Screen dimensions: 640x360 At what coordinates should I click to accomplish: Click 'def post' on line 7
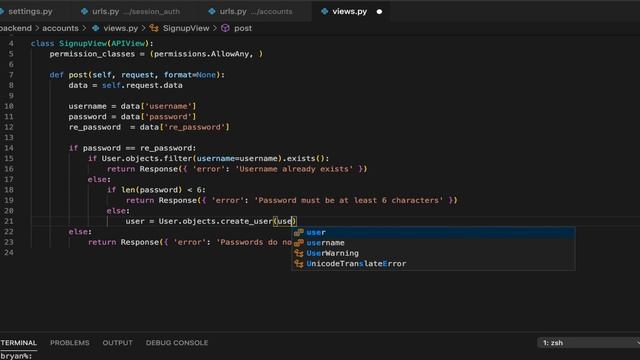coord(69,75)
